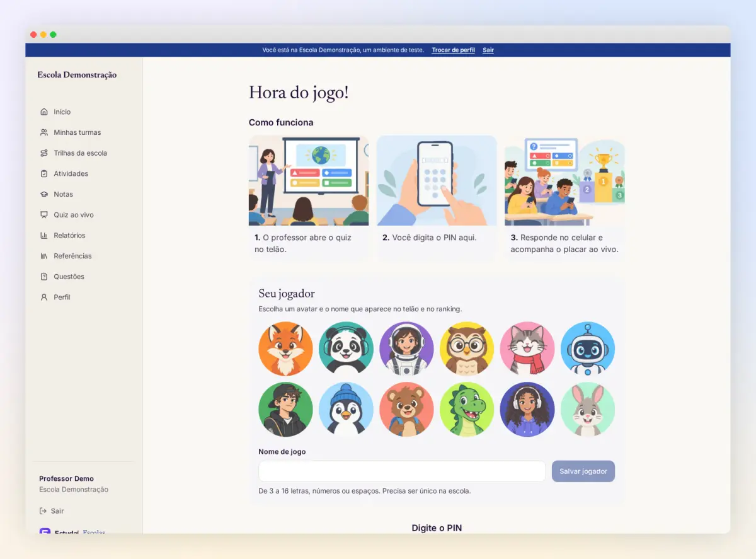This screenshot has width=756, height=559.
Task: Click the Relatórios bar chart icon
Action: (x=44, y=235)
